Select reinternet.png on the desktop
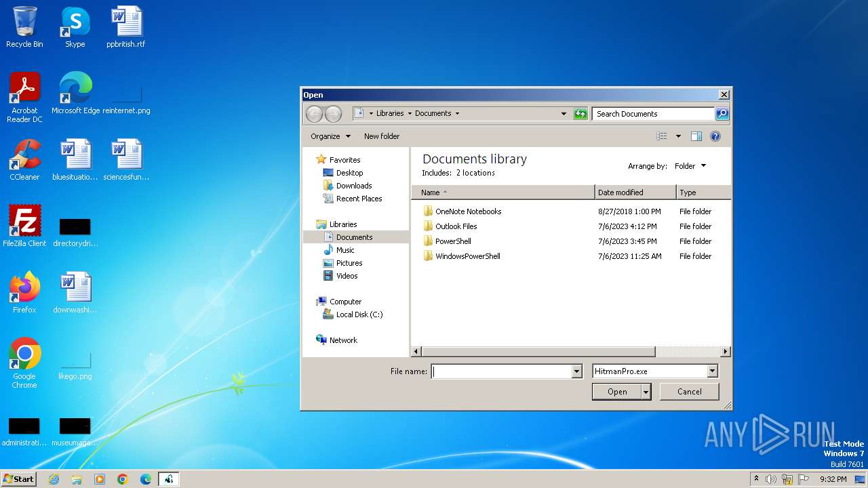868x488 pixels. coord(126,98)
